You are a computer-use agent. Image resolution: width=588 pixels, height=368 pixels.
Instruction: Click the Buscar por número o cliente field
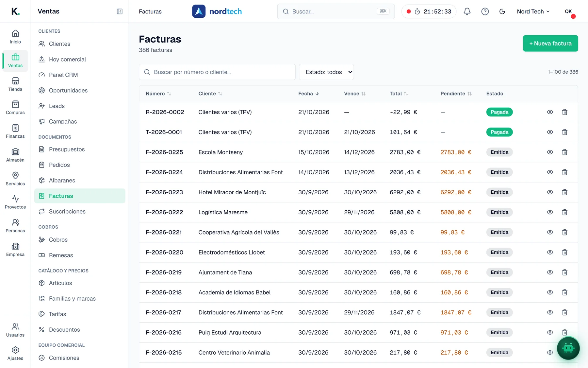click(217, 72)
